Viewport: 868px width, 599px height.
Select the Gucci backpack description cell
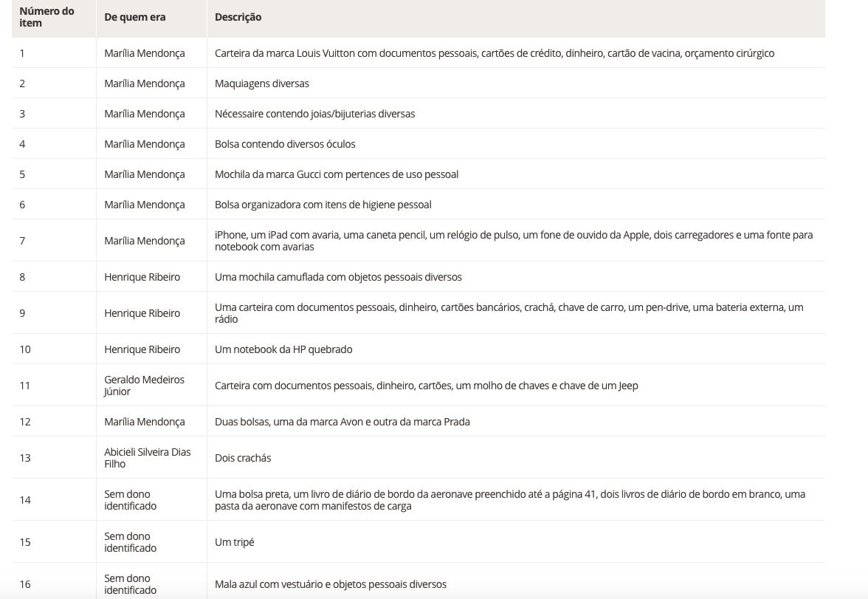pos(336,174)
